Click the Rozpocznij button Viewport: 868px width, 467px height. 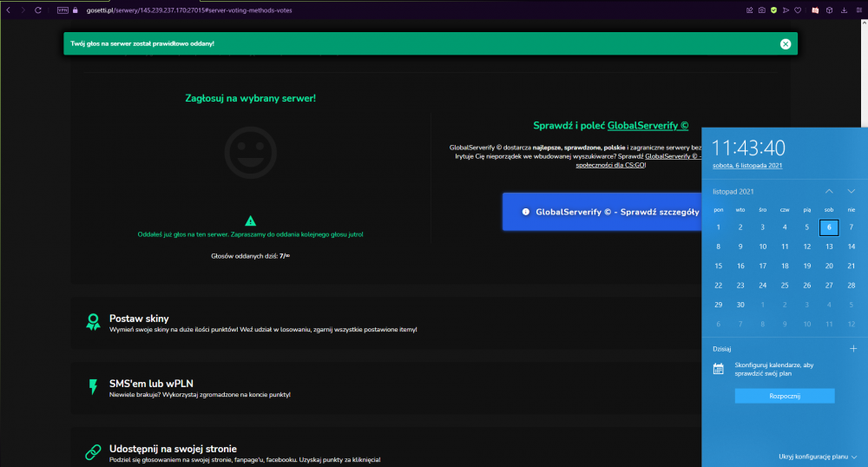tap(785, 396)
